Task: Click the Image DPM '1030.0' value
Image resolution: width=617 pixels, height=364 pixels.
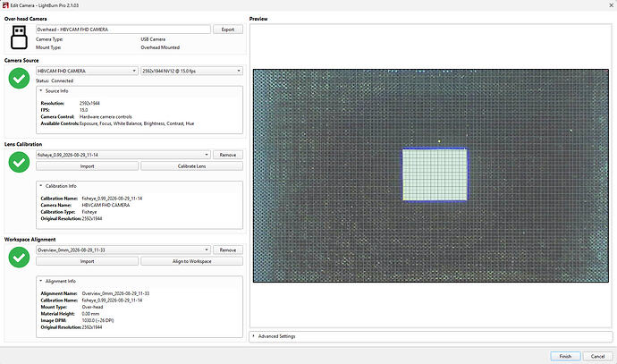Action: (97, 321)
